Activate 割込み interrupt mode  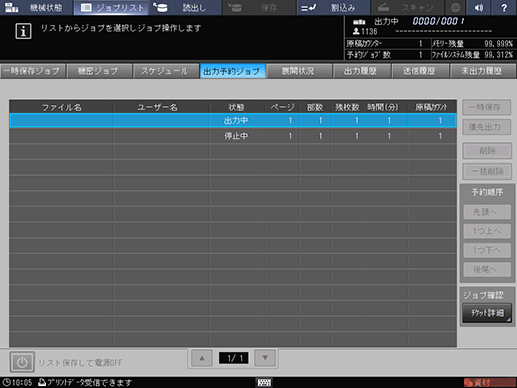[x=333, y=7]
